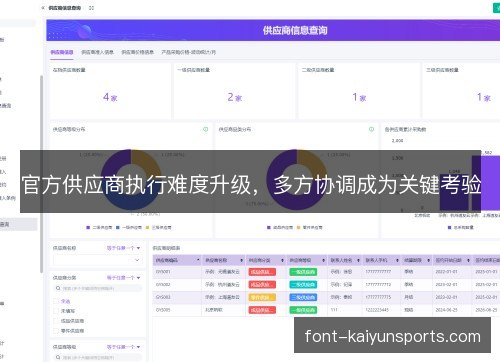Expand the 供应商名称 selection combo box
The width and height of the screenshot is (500, 362).
coord(97,260)
